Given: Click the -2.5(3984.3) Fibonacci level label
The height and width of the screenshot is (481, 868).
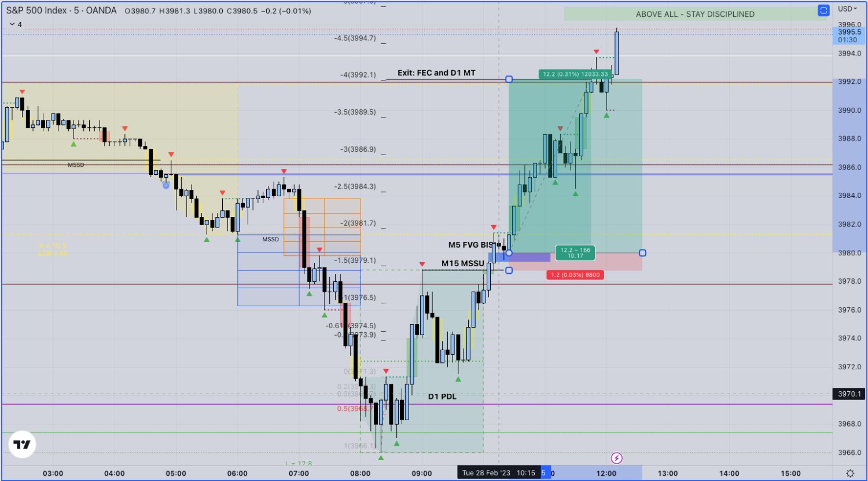Looking at the screenshot, I should click(x=355, y=186).
